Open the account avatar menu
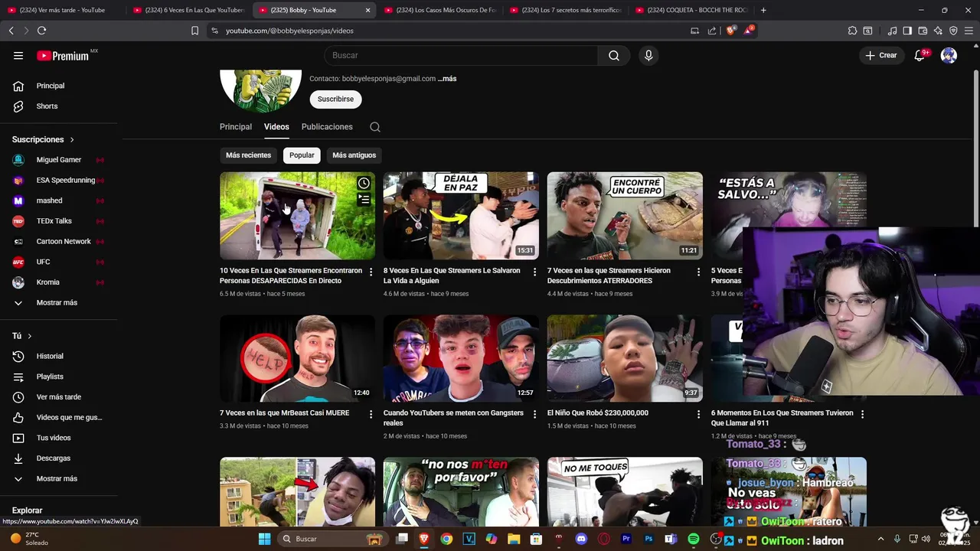Viewport: 980px width, 551px height. coord(949,55)
